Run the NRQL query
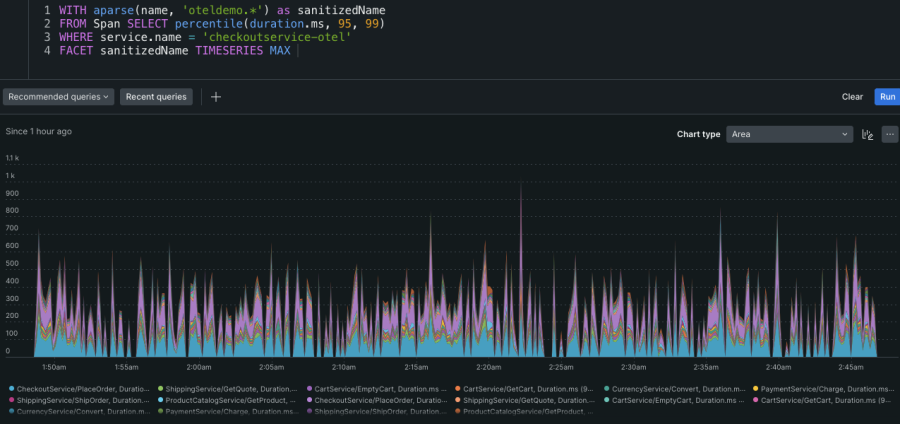The image size is (900, 424). 886,97
